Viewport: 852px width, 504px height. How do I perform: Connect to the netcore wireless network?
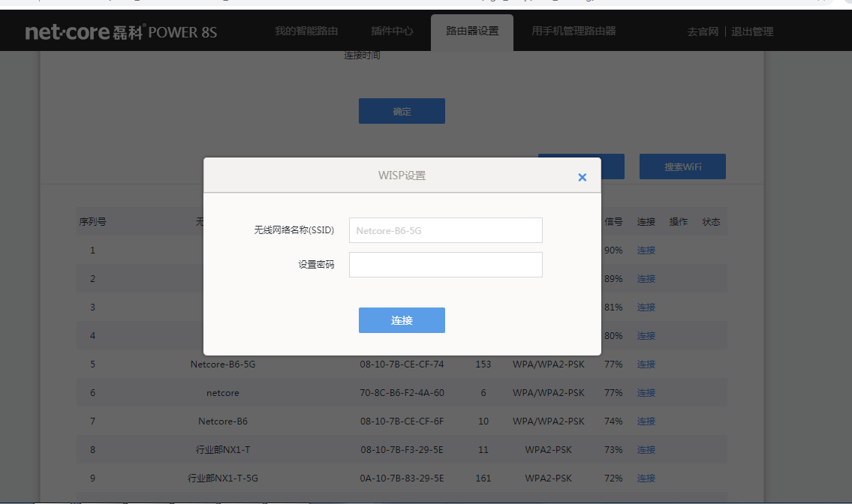tap(646, 392)
